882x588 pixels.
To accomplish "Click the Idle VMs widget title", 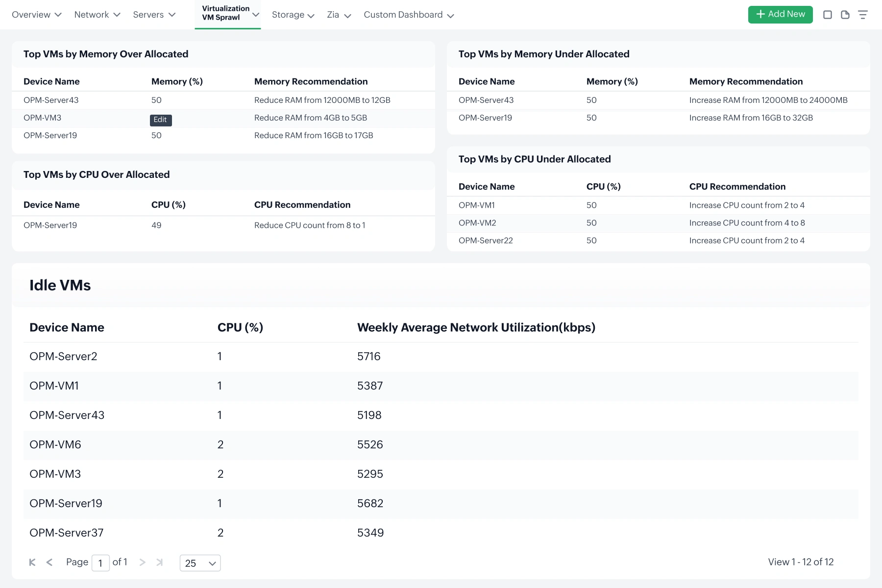I will [x=60, y=285].
